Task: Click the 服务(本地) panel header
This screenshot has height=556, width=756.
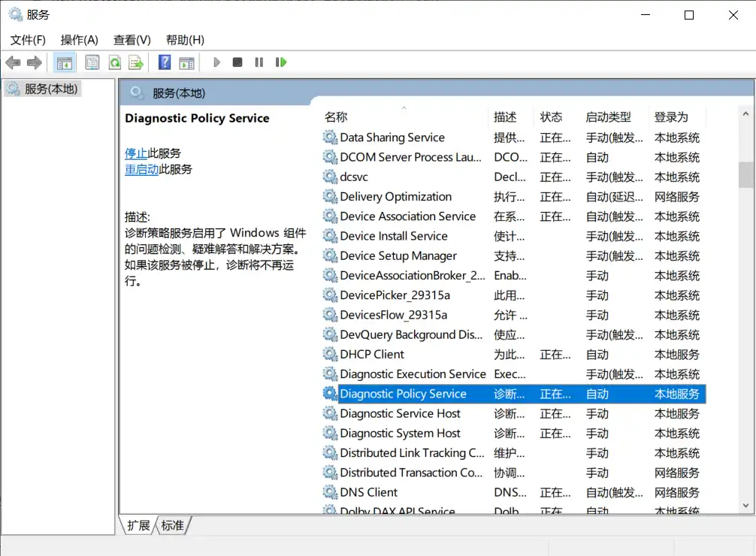Action: pos(178,93)
